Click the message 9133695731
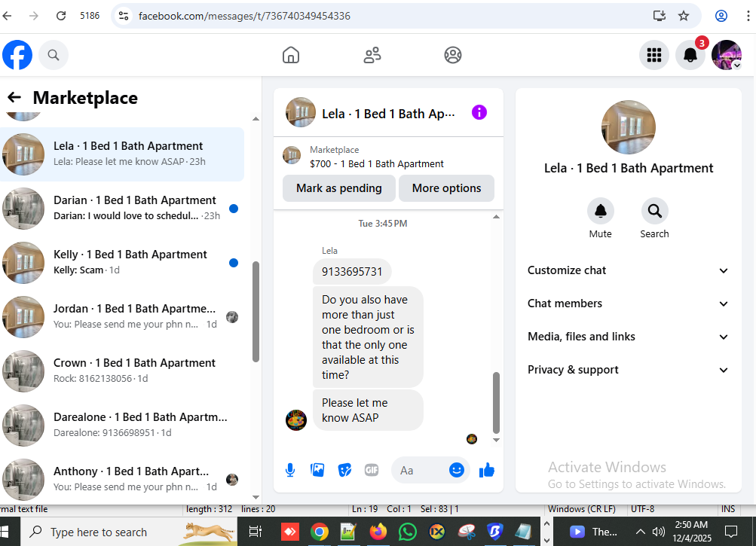This screenshot has height=546, width=756. 352,272
